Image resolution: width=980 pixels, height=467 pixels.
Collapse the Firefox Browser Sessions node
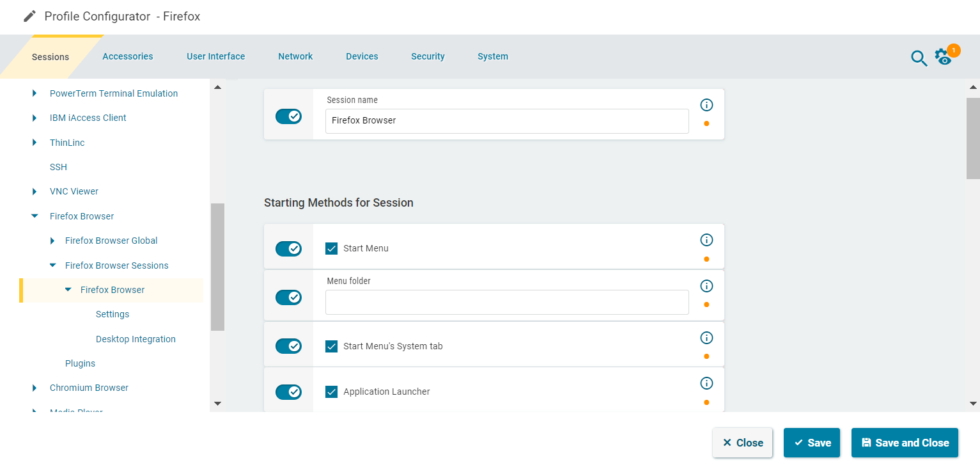(x=52, y=265)
